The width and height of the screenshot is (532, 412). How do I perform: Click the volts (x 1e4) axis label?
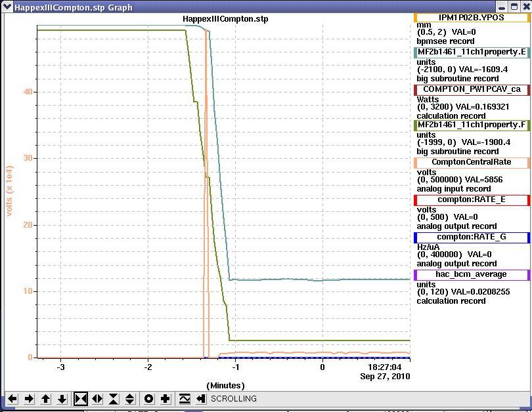point(9,191)
